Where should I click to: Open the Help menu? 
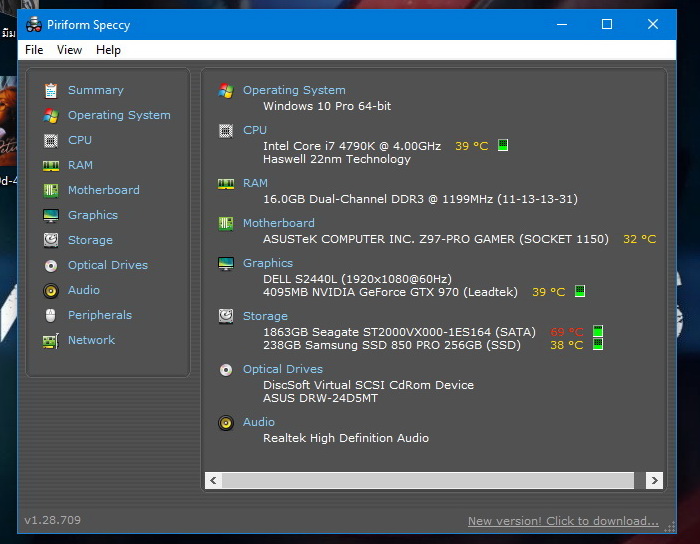[x=108, y=50]
